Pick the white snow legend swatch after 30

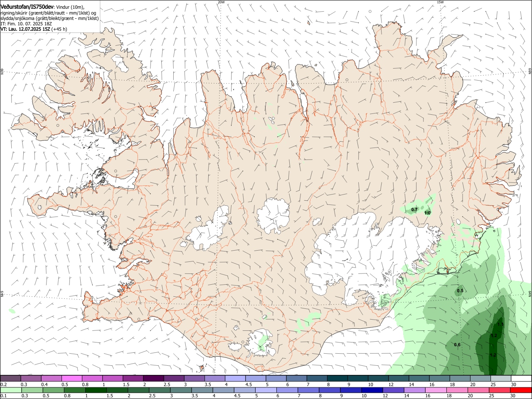click(522, 378)
